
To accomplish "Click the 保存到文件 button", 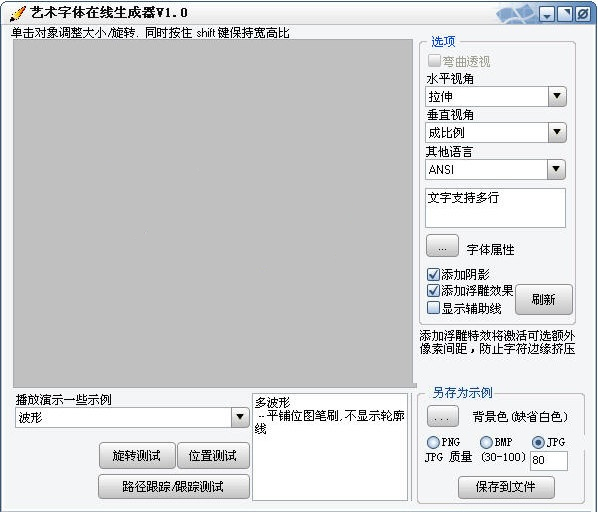I will coord(506,487).
